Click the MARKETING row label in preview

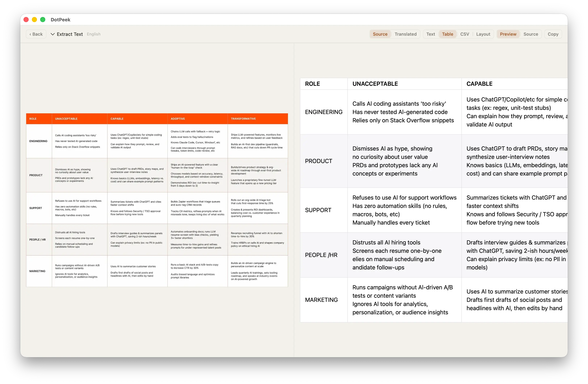321,300
